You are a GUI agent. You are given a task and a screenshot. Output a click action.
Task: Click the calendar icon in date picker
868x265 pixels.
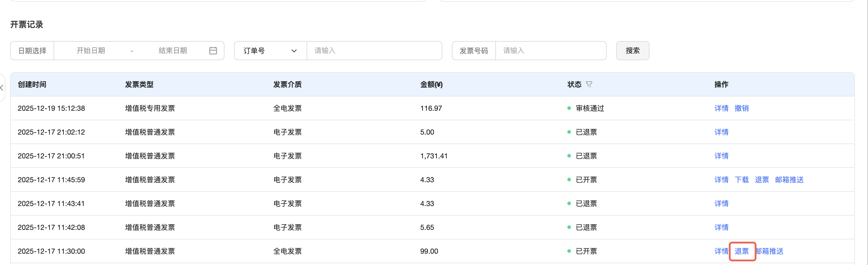(213, 51)
